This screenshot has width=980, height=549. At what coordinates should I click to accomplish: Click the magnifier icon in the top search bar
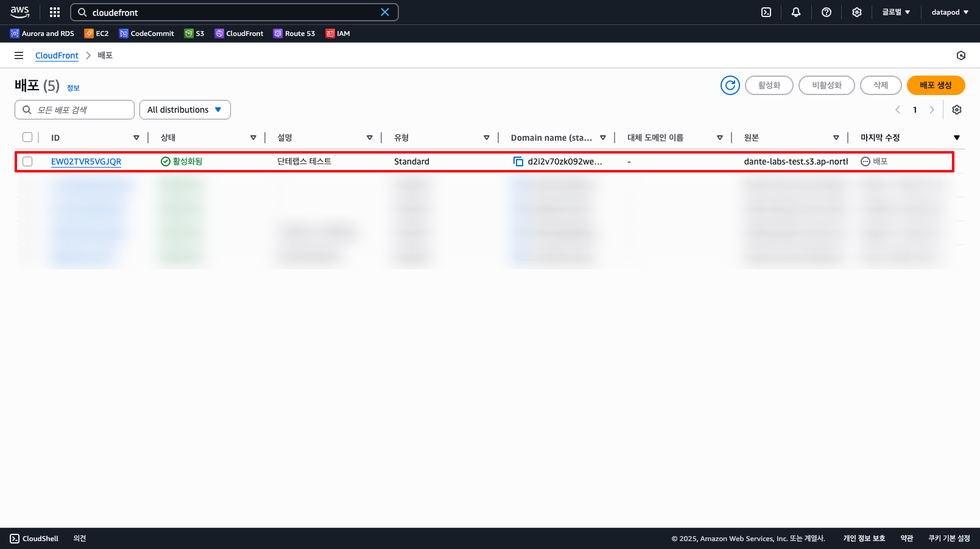[x=82, y=12]
